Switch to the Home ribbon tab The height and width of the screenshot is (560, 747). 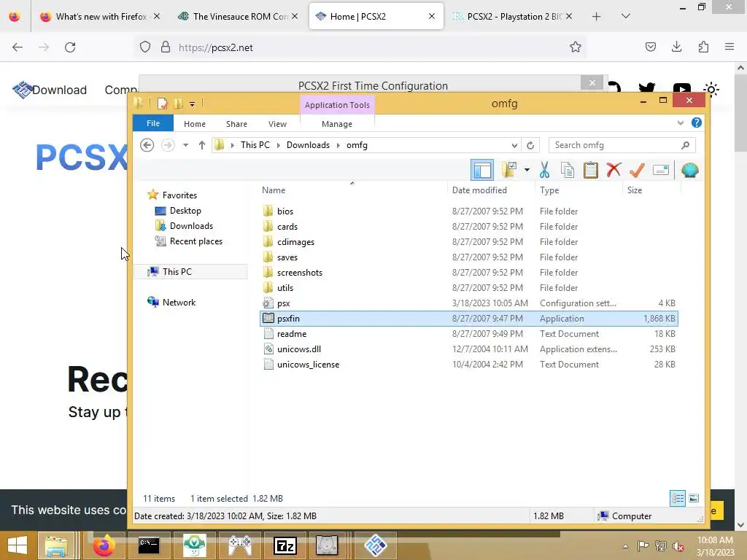(194, 124)
